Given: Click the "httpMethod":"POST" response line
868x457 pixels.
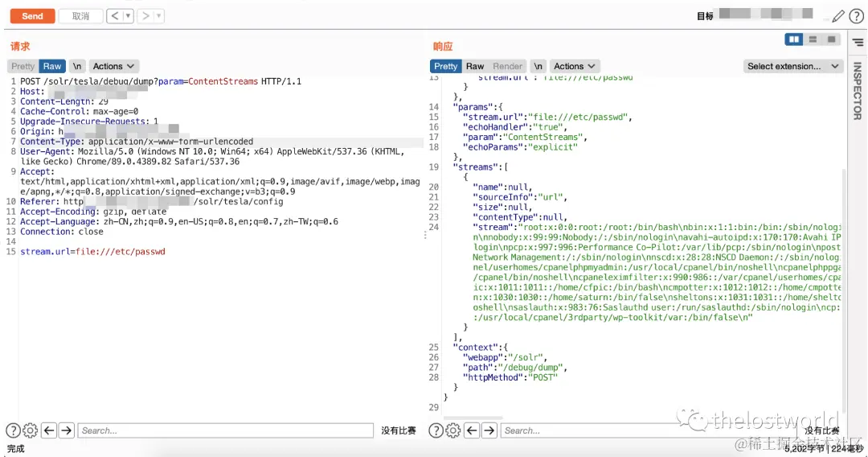Looking at the screenshot, I should coord(510,377).
